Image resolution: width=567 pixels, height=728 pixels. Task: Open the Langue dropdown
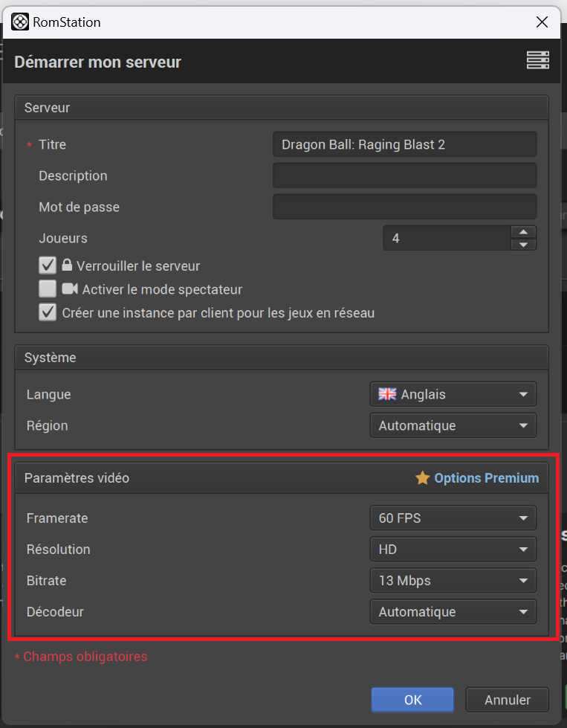[x=453, y=394]
